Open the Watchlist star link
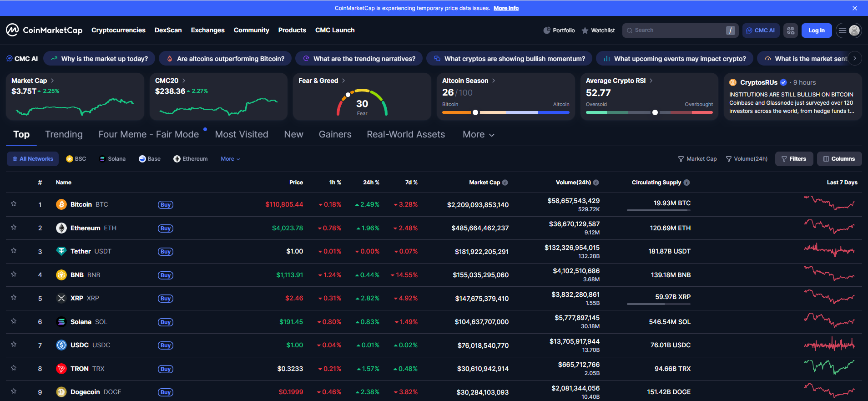 tap(598, 30)
